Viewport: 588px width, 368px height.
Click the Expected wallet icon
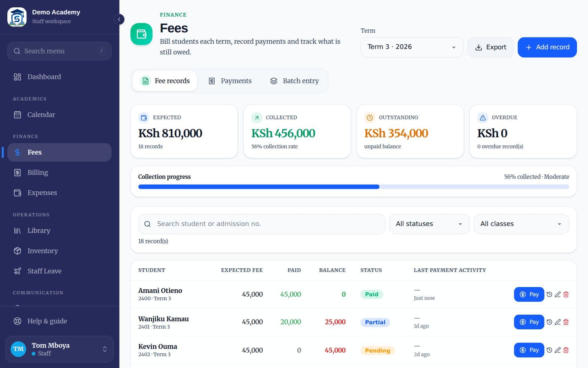144,118
